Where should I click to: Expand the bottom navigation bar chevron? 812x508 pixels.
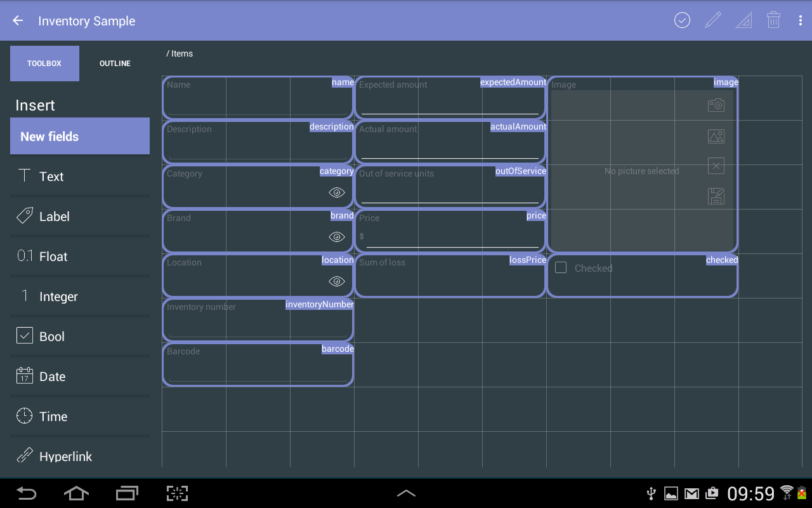click(406, 493)
